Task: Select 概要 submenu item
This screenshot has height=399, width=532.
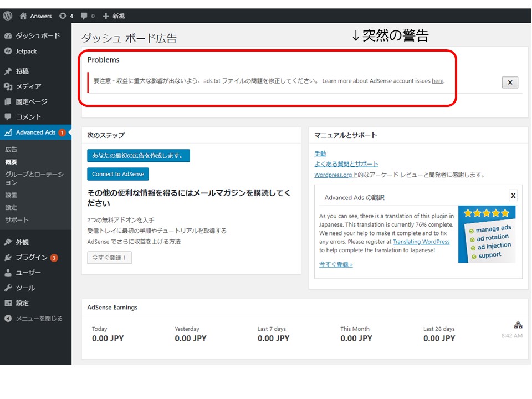Action: click(x=11, y=162)
